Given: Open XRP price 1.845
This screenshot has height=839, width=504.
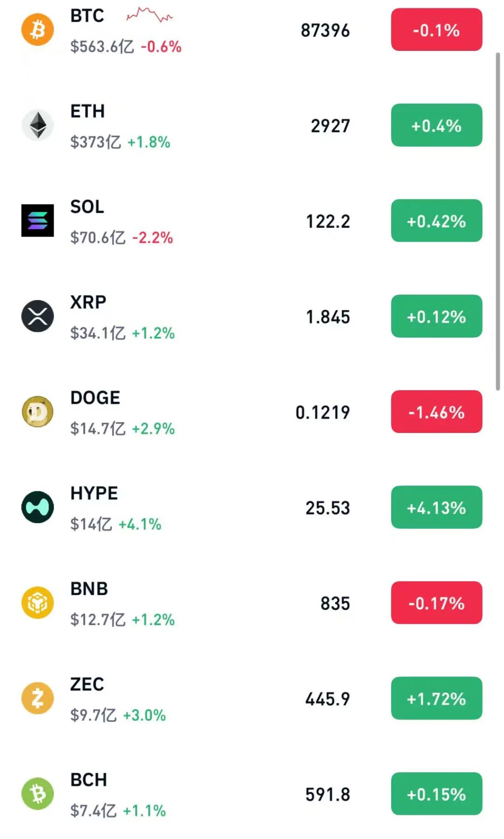Looking at the screenshot, I should [328, 317].
